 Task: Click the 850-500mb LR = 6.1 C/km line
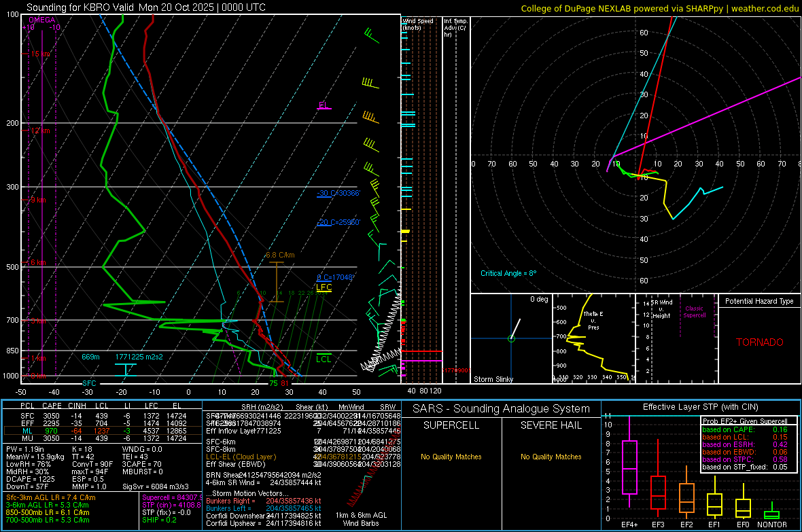click(x=48, y=512)
